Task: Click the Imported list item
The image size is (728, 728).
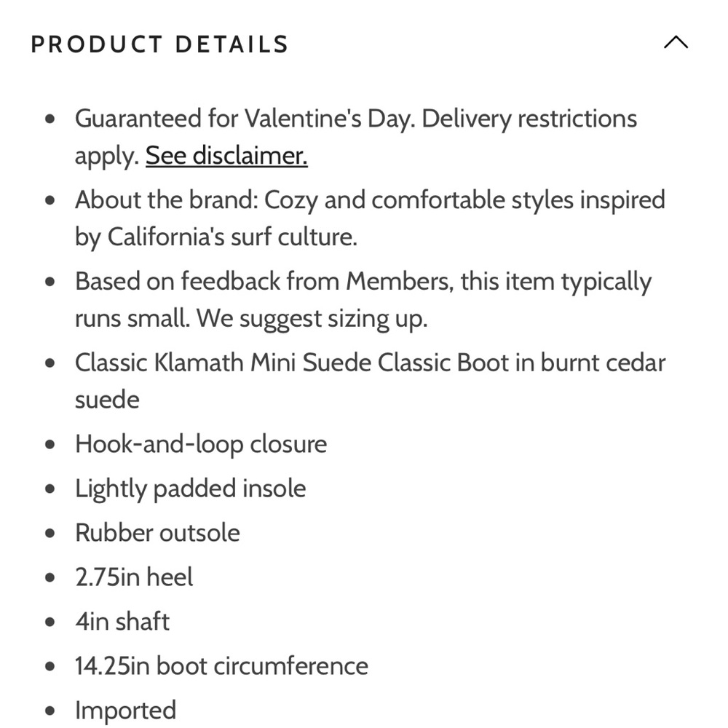Action: pos(125,711)
